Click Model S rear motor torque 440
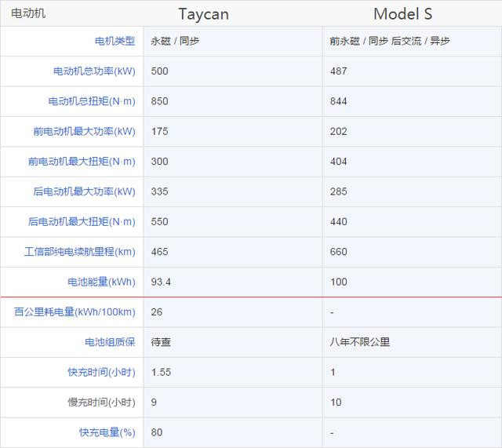 coord(338,221)
